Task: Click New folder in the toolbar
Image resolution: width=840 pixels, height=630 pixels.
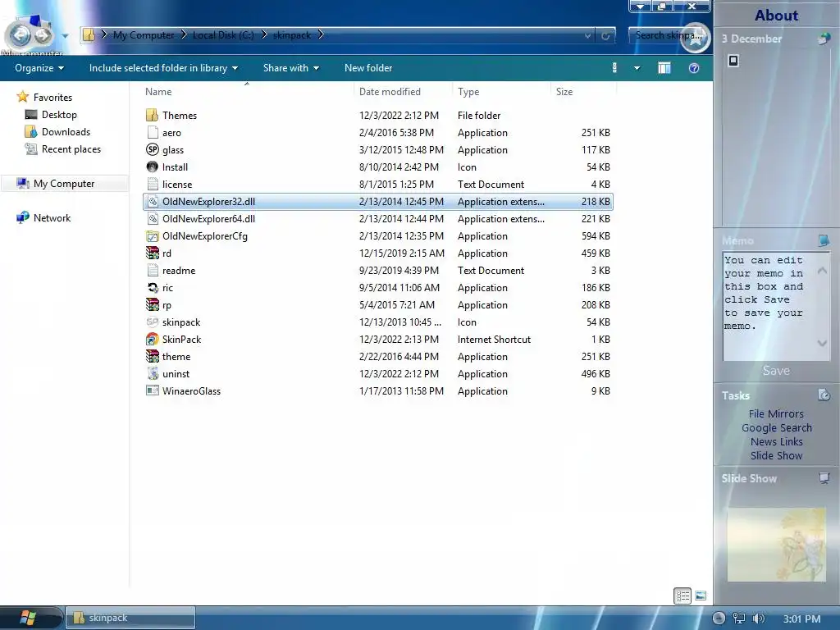Action: tap(368, 68)
